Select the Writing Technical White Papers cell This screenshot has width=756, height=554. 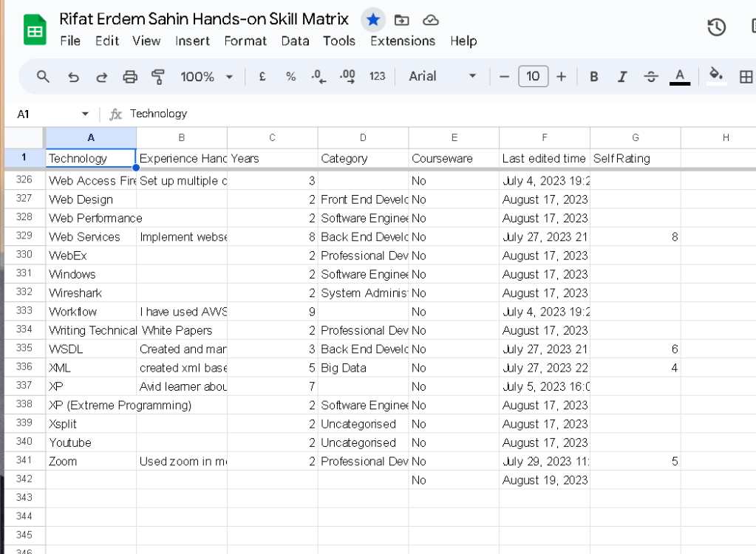tap(91, 330)
